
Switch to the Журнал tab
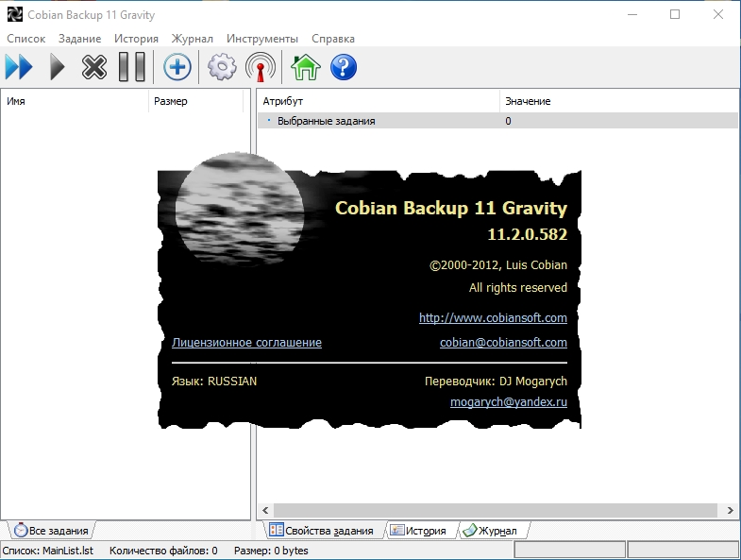pos(490,531)
